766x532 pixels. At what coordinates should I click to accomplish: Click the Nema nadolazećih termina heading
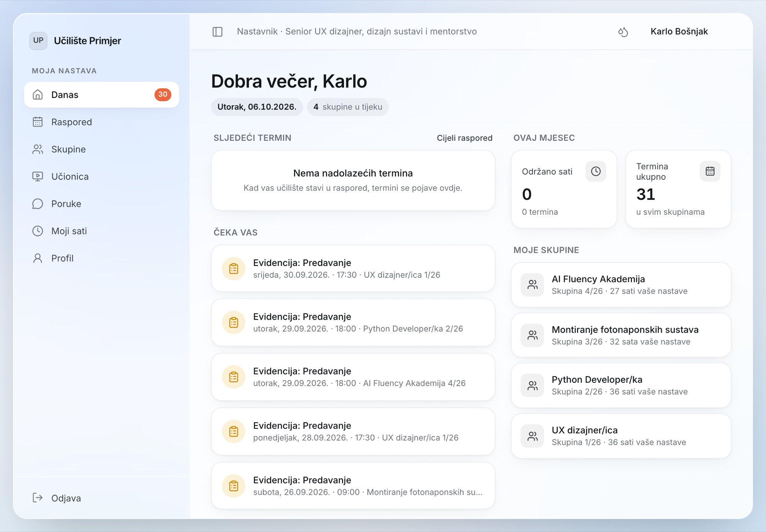coord(353,173)
